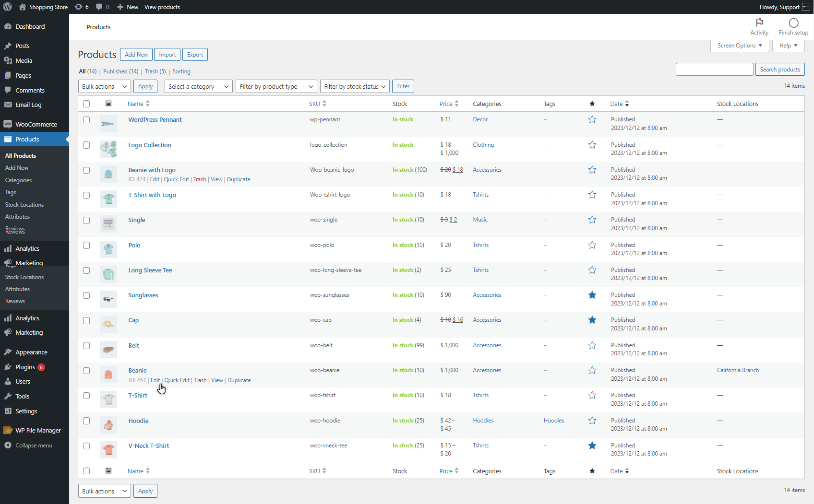The width and height of the screenshot is (814, 504).
Task: Open the Sunglasses product thumbnail
Action: [x=108, y=299]
